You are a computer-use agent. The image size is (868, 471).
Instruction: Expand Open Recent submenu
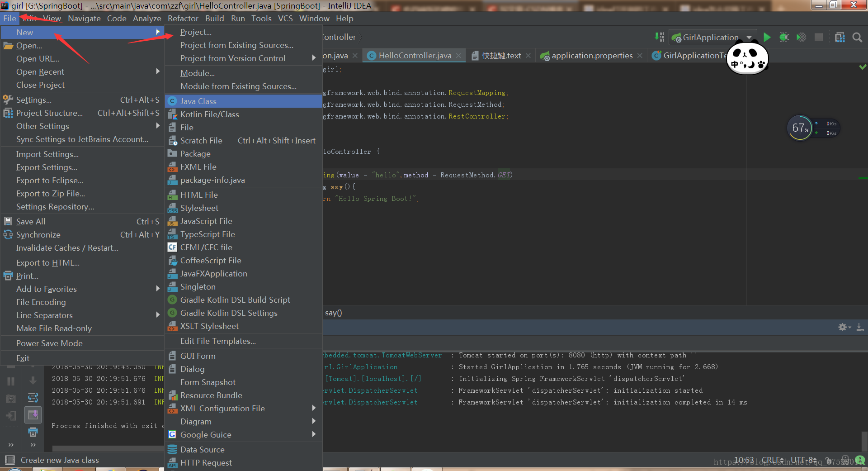[82, 72]
